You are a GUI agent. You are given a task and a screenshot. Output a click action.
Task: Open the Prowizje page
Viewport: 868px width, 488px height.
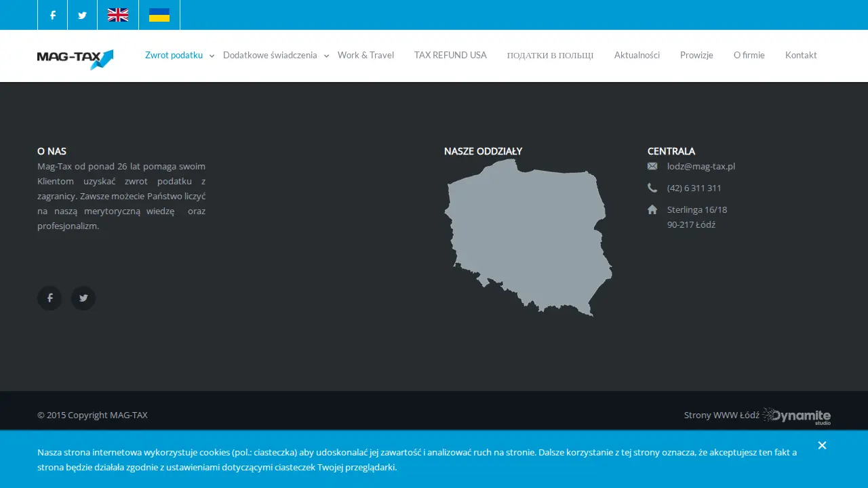click(696, 55)
